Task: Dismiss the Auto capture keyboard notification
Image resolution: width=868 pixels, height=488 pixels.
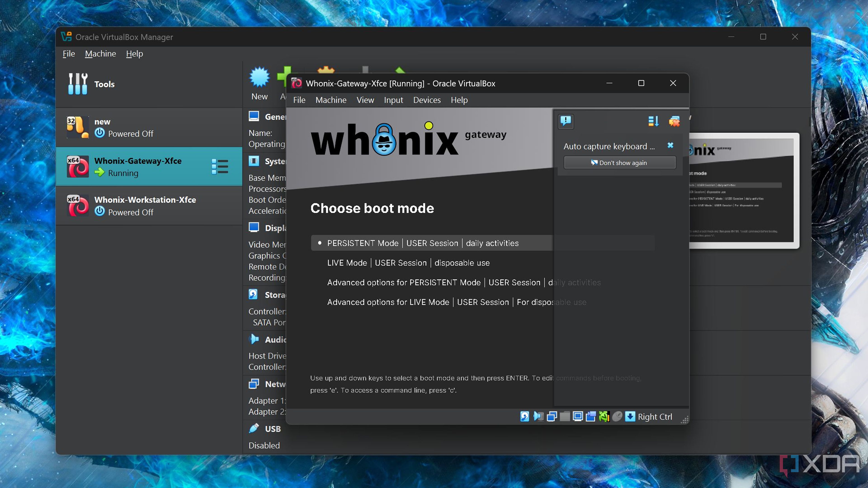Action: coord(670,145)
